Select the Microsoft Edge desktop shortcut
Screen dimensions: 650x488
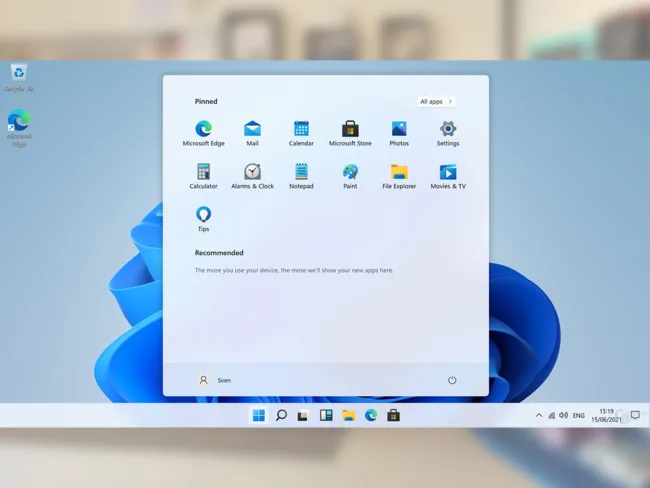pyautogui.click(x=19, y=128)
